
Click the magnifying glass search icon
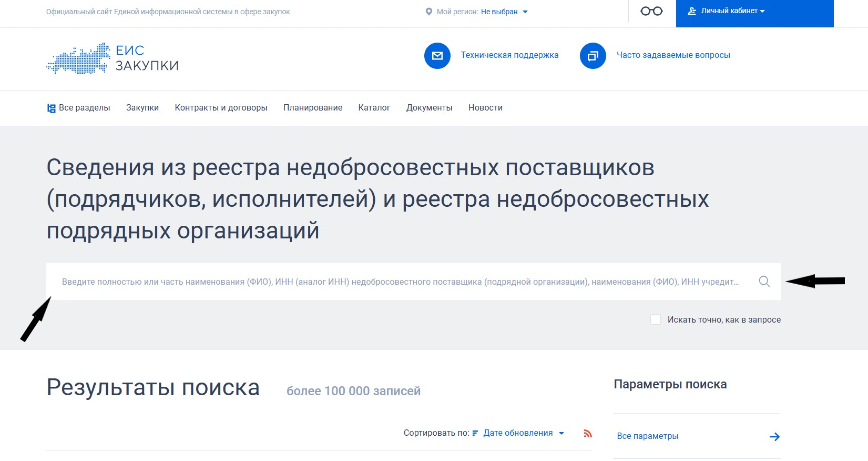764,282
